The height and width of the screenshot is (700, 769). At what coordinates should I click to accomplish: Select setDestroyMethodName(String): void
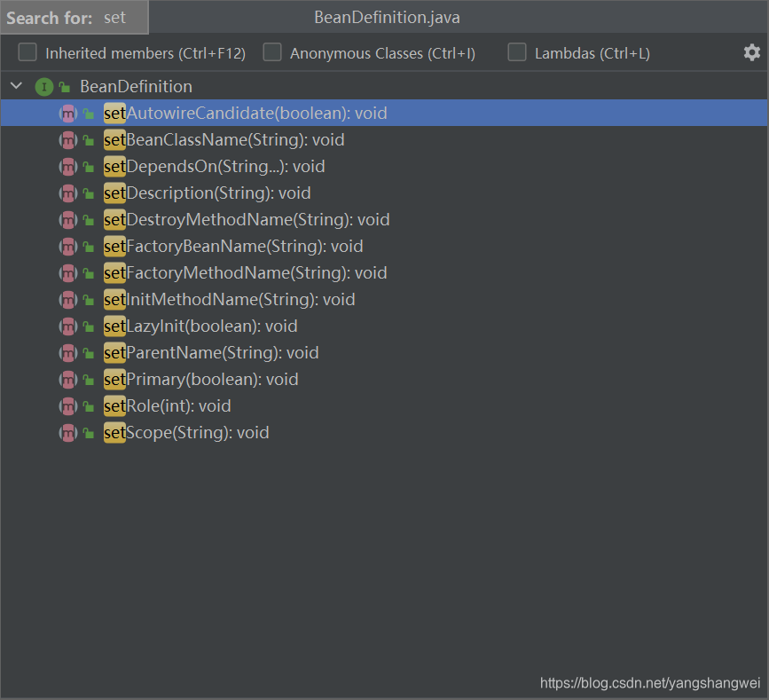tap(384, 220)
